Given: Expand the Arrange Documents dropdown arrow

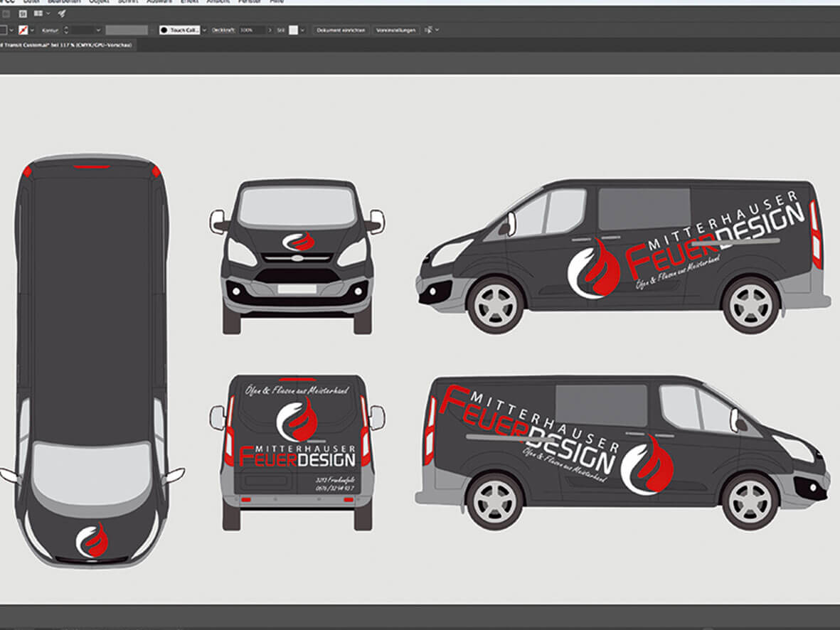Looking at the screenshot, I should pyautogui.click(x=48, y=14).
